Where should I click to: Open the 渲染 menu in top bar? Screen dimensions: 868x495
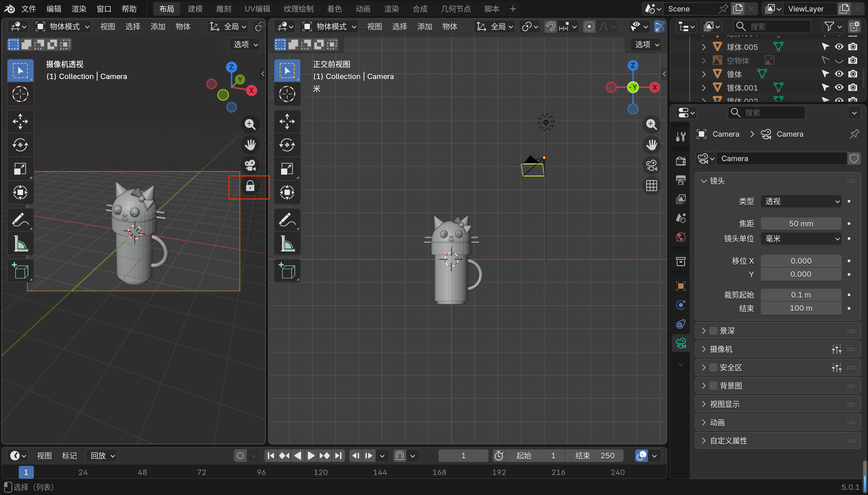pos(79,9)
